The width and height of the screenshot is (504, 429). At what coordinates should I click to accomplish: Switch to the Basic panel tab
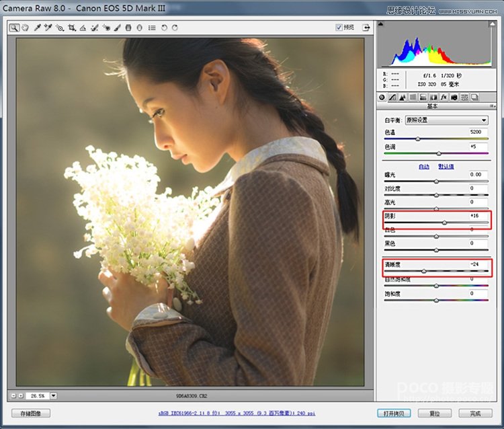(x=383, y=97)
